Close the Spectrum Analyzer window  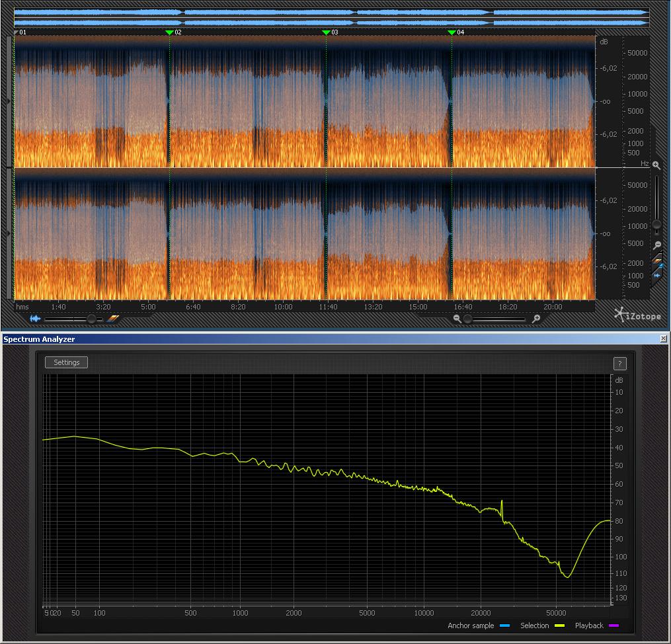(x=663, y=339)
